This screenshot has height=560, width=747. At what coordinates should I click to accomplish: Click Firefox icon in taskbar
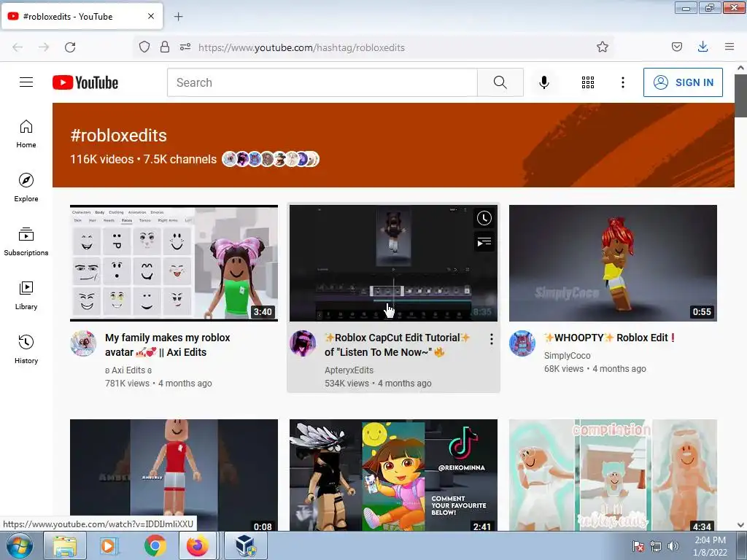click(x=197, y=545)
